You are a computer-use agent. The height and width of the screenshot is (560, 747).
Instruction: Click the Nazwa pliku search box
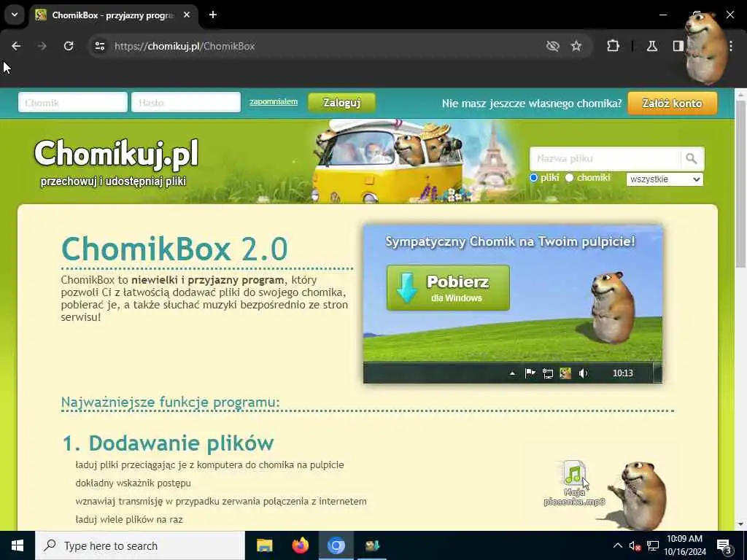click(x=605, y=158)
